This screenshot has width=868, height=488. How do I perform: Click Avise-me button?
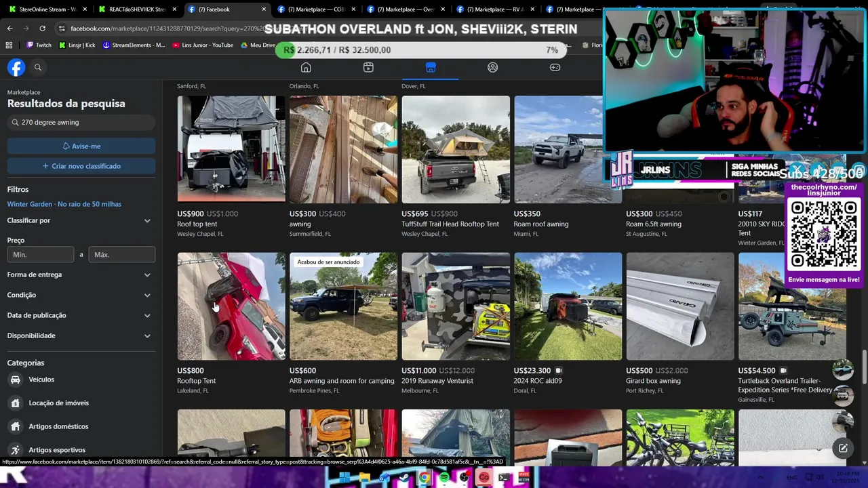pos(81,146)
